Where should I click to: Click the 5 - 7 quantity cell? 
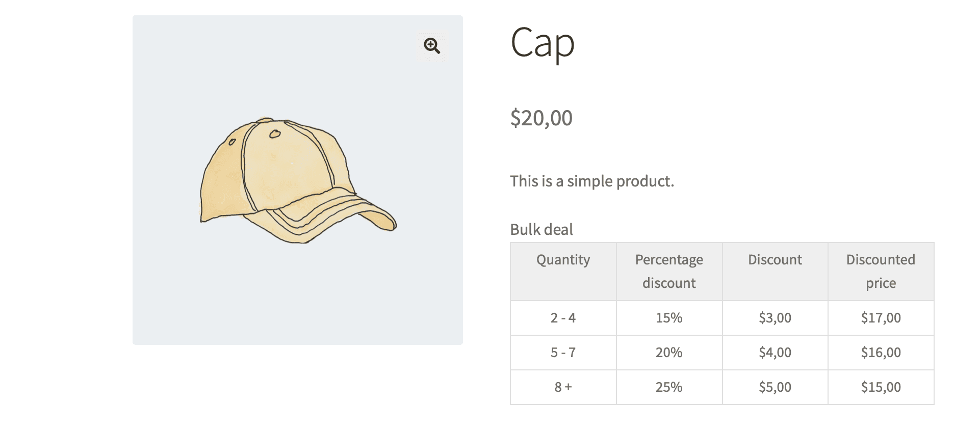(563, 353)
